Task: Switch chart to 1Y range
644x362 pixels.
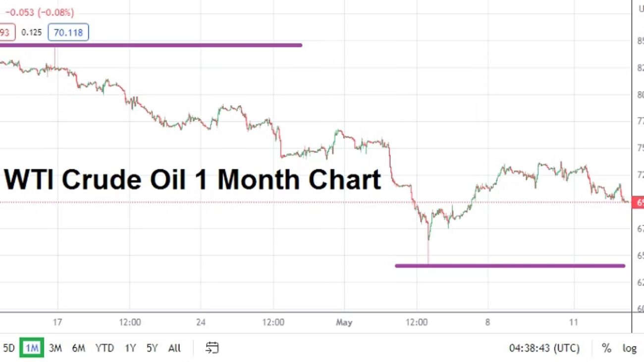Action: [130, 348]
